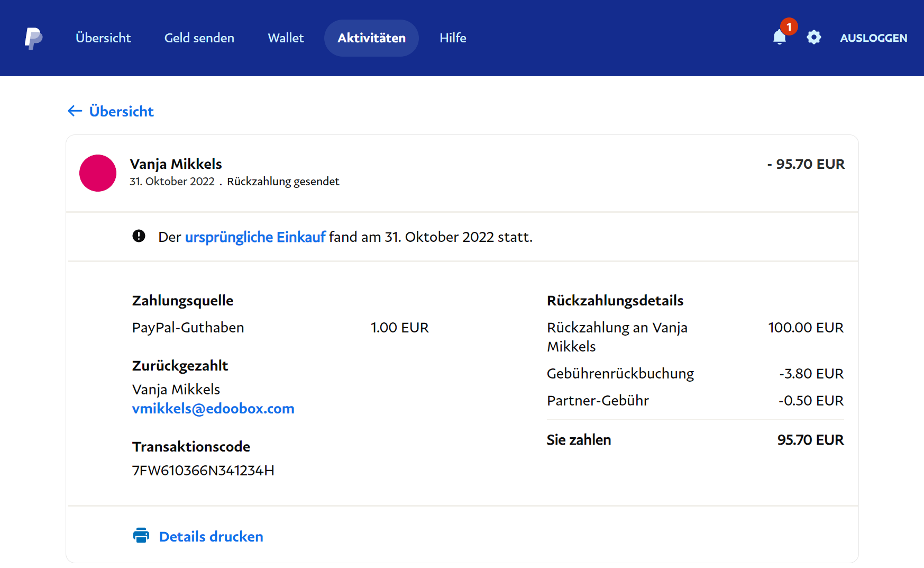Click the printer icon
Screen dimensions: 924x568
(141, 536)
